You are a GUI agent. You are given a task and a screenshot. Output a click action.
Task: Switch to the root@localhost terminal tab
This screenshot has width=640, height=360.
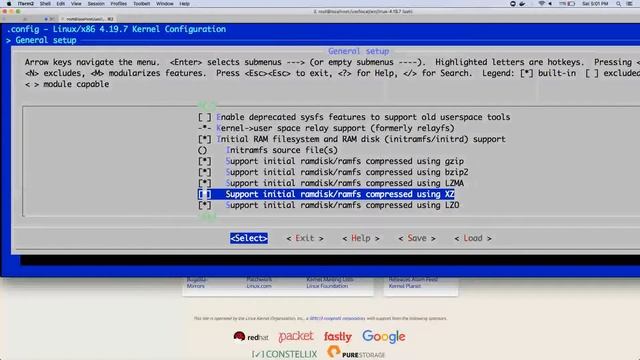pos(87,19)
